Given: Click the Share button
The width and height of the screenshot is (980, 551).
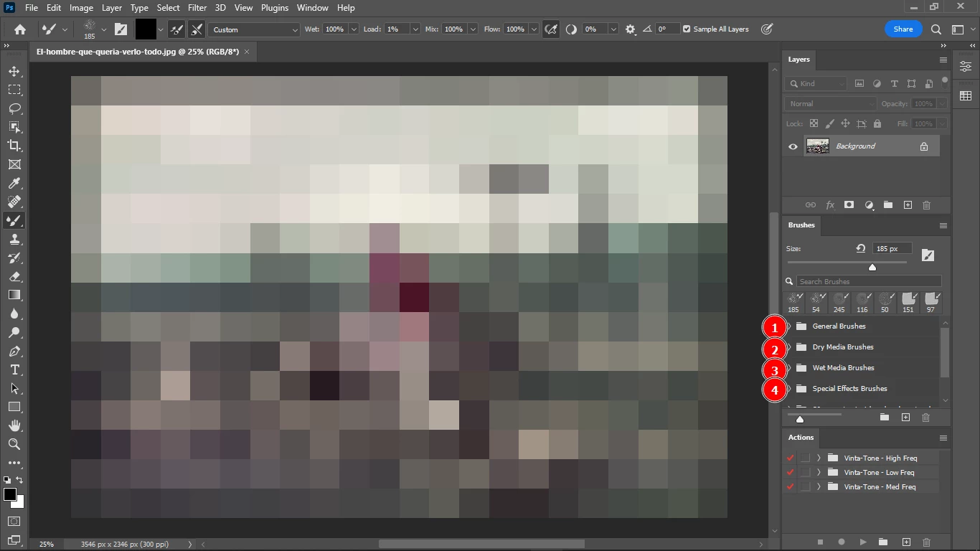Looking at the screenshot, I should (x=903, y=29).
